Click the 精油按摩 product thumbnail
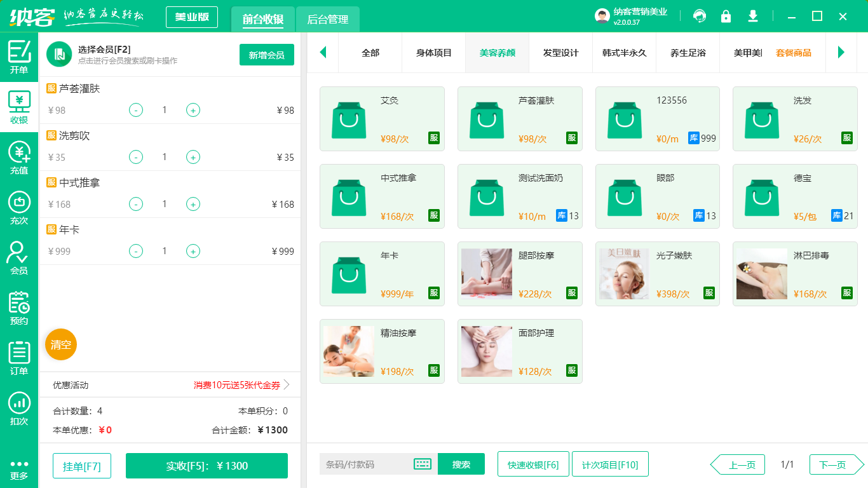 (348, 351)
